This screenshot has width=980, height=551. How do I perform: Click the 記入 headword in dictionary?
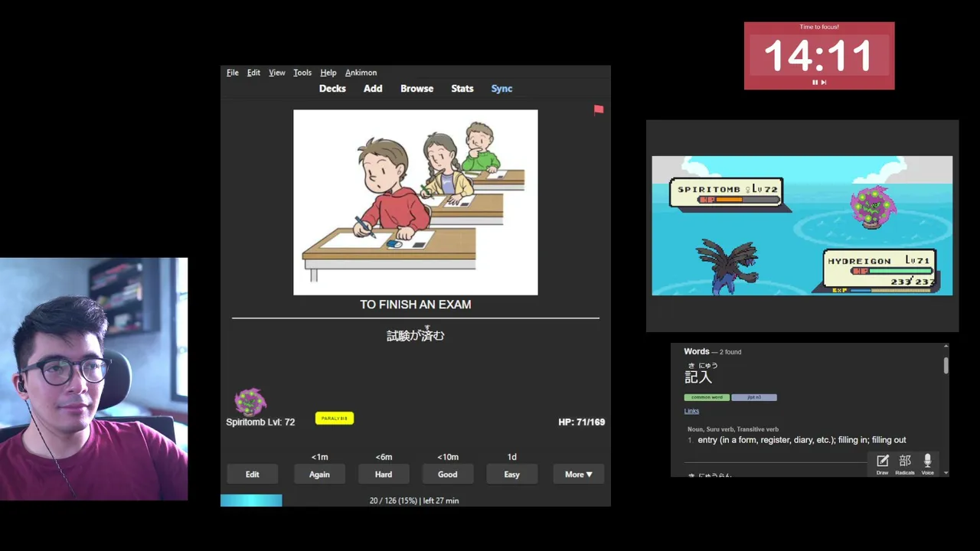coord(698,377)
